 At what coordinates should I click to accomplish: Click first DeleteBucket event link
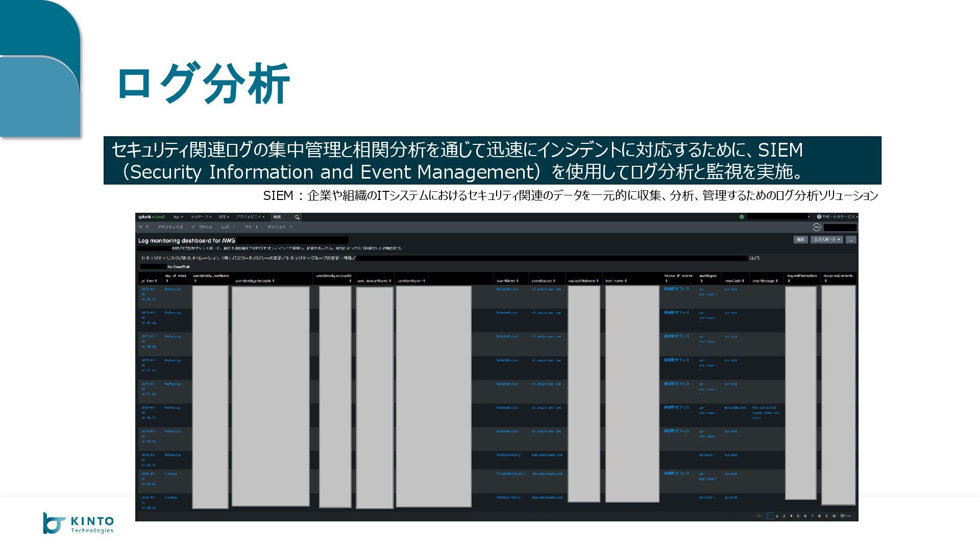(507, 289)
